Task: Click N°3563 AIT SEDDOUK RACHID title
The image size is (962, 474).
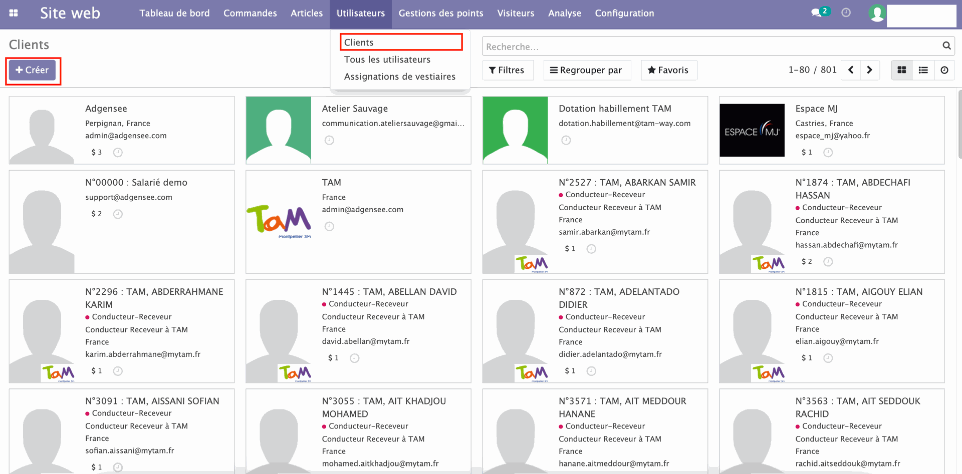Action: 858,407
